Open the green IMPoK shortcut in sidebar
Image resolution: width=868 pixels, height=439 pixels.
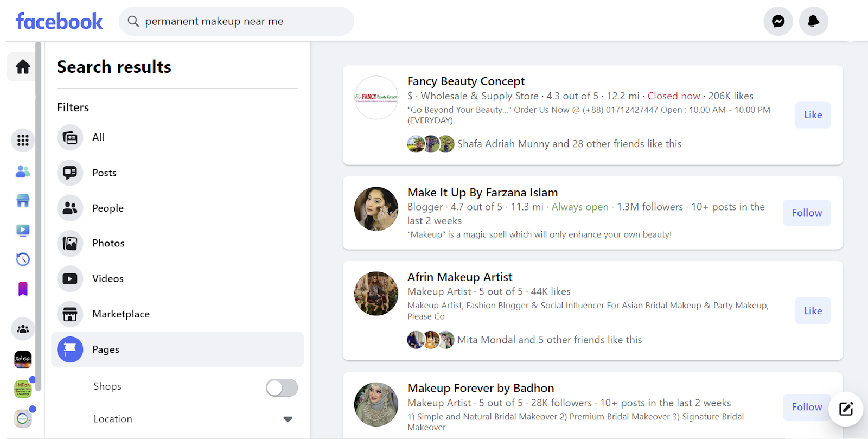(23, 389)
